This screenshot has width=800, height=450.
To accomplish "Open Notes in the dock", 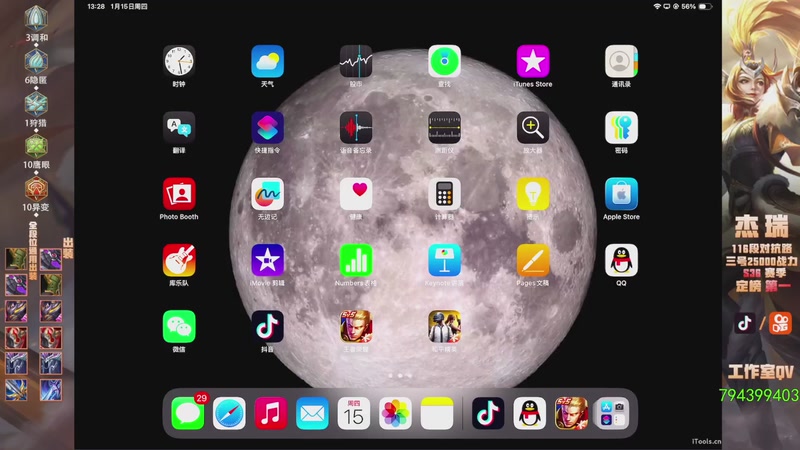I will pyautogui.click(x=437, y=413).
